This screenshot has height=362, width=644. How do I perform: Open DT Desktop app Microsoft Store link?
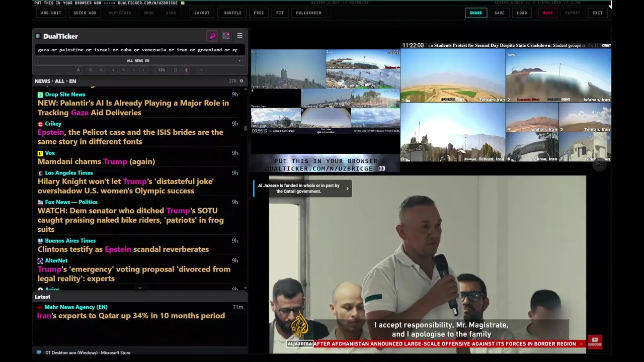pyautogui.click(x=88, y=352)
